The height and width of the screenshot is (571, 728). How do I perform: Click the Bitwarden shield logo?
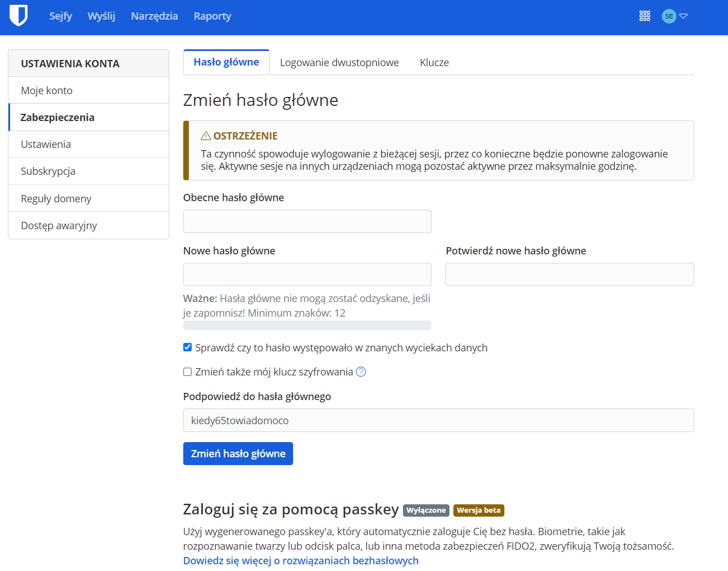[18, 16]
